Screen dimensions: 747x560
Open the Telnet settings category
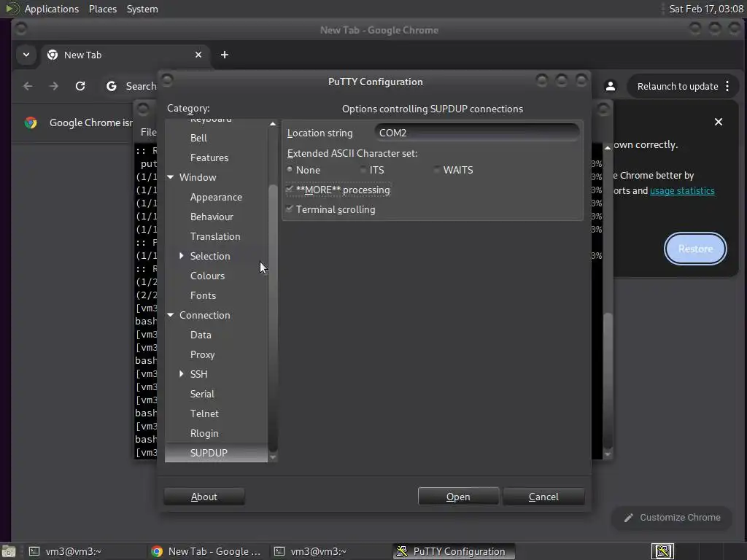(x=204, y=414)
